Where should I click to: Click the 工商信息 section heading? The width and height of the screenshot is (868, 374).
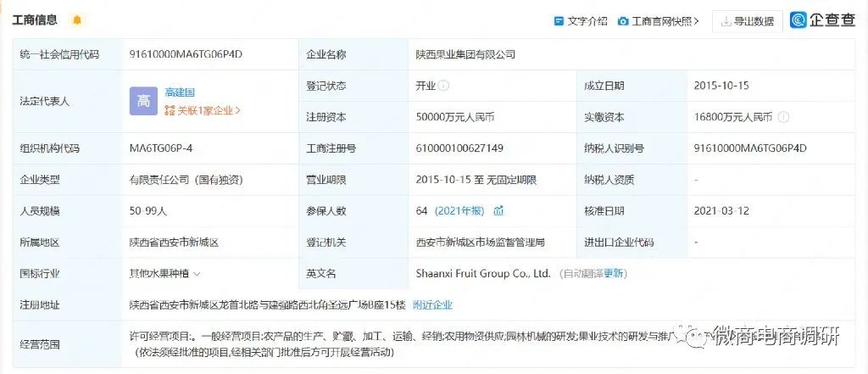[x=35, y=20]
